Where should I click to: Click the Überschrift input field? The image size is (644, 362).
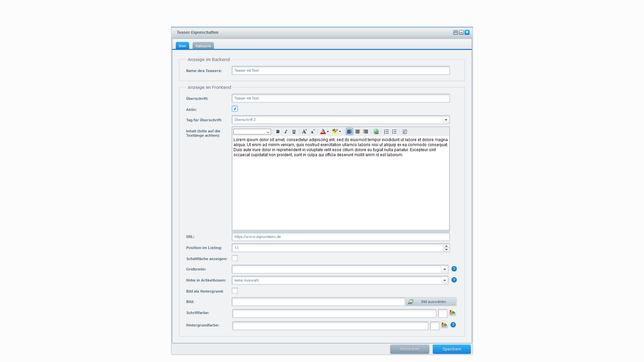pyautogui.click(x=340, y=98)
